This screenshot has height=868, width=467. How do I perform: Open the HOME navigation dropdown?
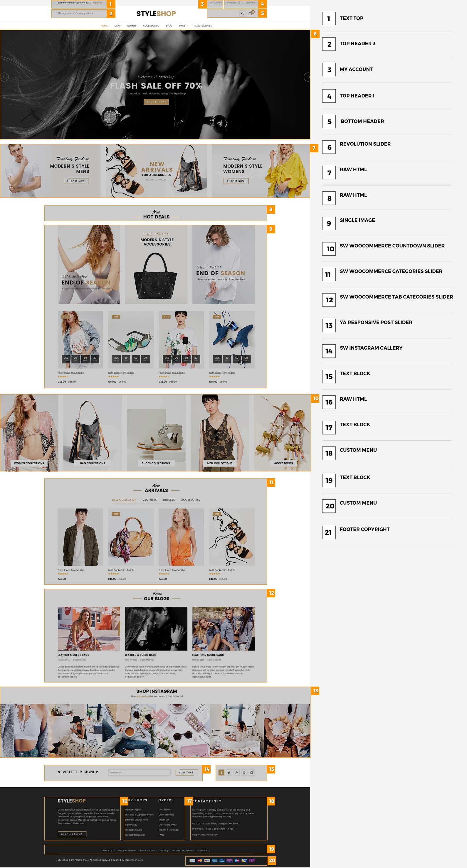click(105, 26)
